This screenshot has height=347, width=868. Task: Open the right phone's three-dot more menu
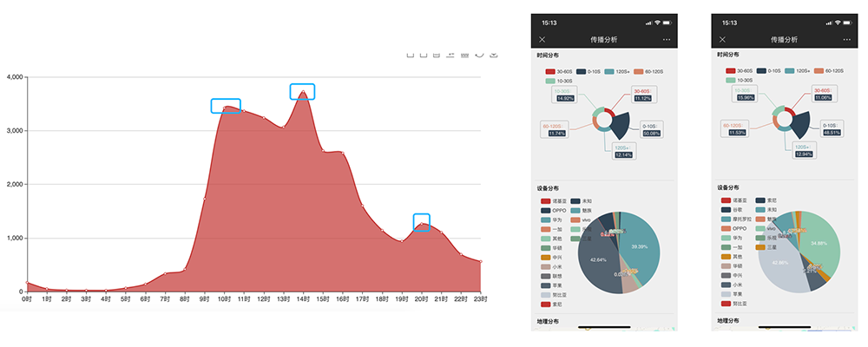pyautogui.click(x=847, y=40)
